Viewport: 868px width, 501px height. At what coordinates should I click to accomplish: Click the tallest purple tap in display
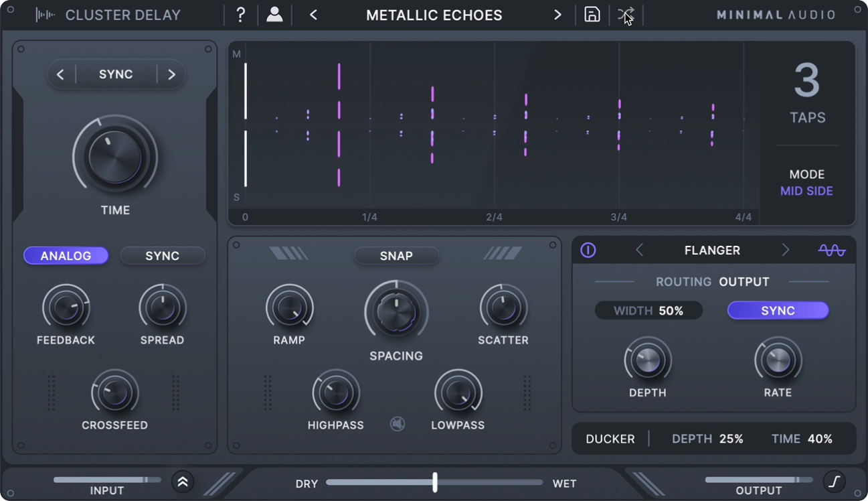pyautogui.click(x=339, y=125)
